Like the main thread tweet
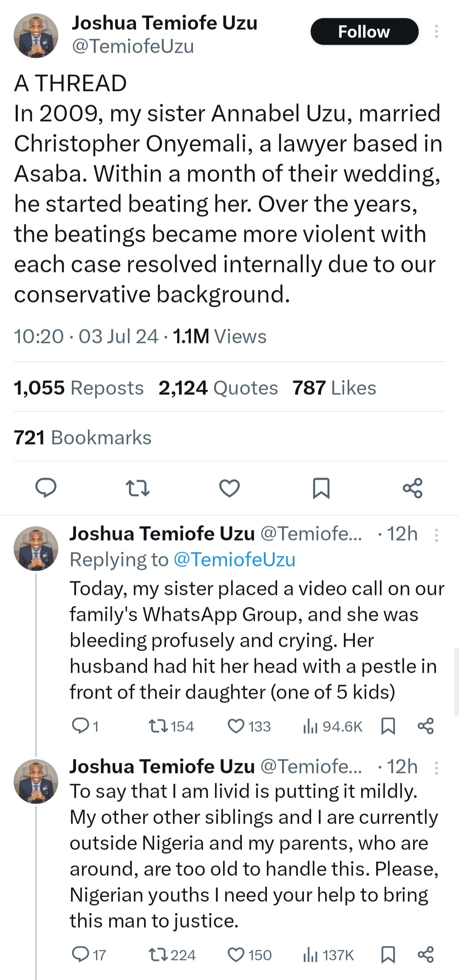The width and height of the screenshot is (459, 980). coord(229,488)
